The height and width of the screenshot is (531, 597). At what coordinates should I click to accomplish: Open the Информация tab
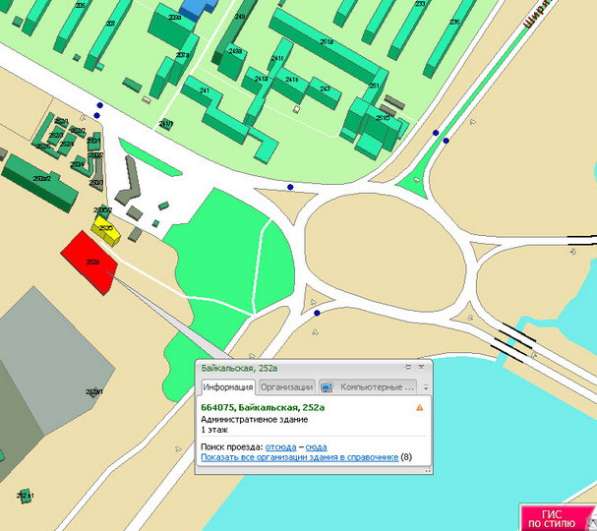click(228, 387)
